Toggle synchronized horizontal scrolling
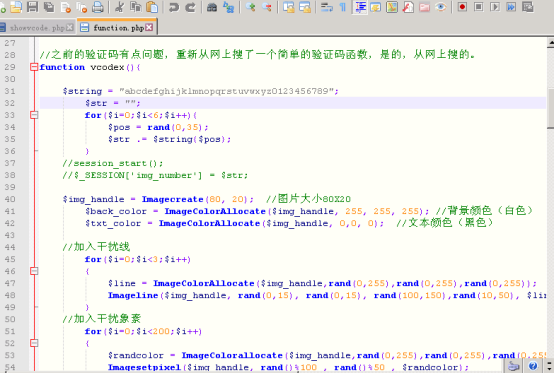This screenshot has height=374, width=554. pos(305,7)
